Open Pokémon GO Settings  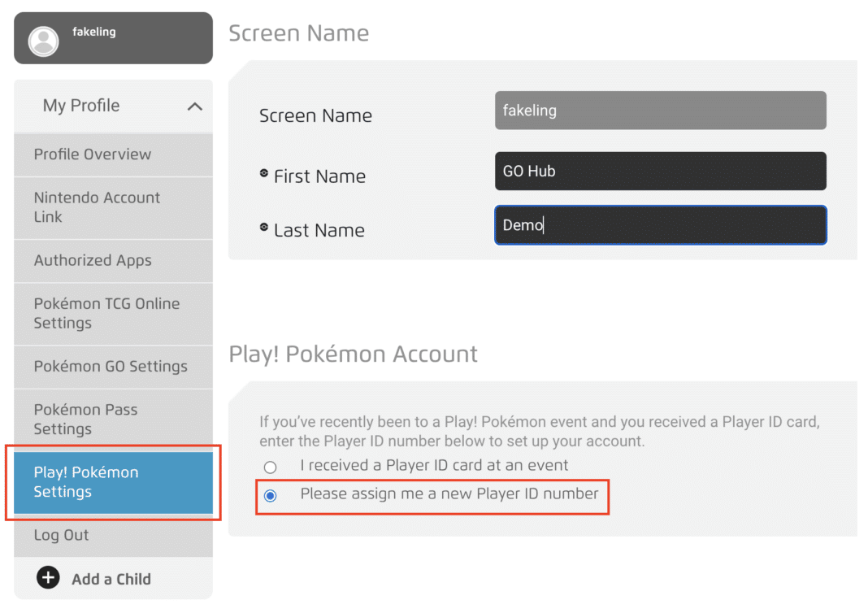[112, 367]
